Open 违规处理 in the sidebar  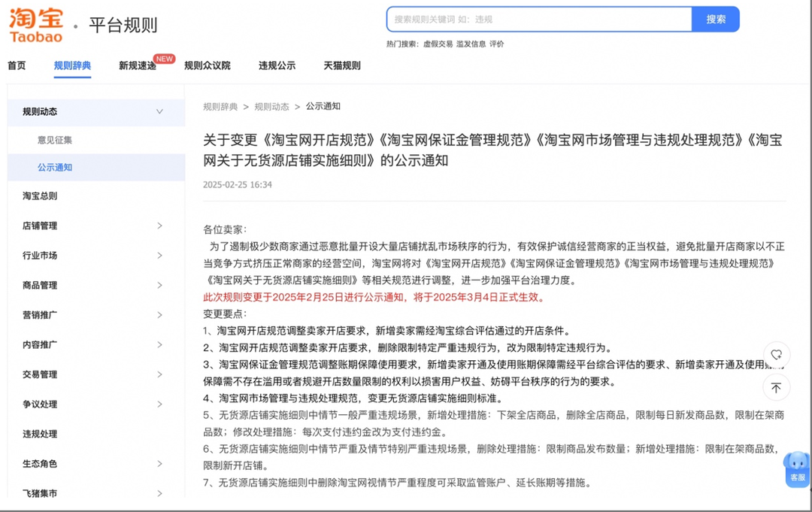point(40,434)
